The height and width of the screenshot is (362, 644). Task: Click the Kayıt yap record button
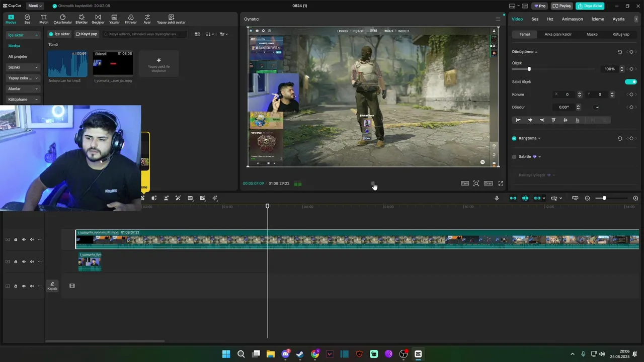(87, 34)
